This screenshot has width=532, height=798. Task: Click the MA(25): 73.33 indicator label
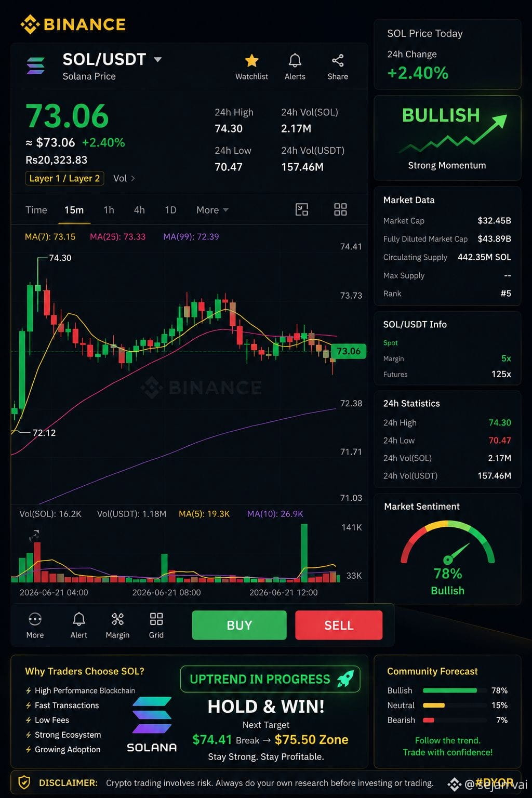click(x=117, y=237)
